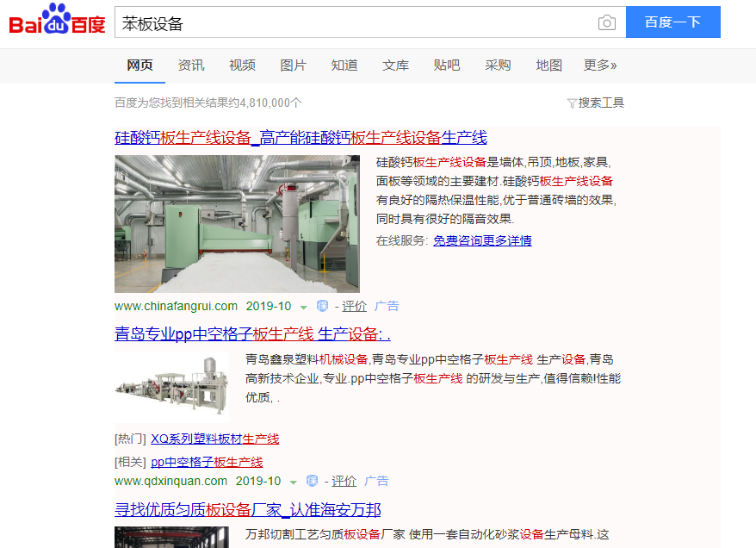756x548 pixels.
Task: Click the factory production line thumbnail
Action: [237, 224]
